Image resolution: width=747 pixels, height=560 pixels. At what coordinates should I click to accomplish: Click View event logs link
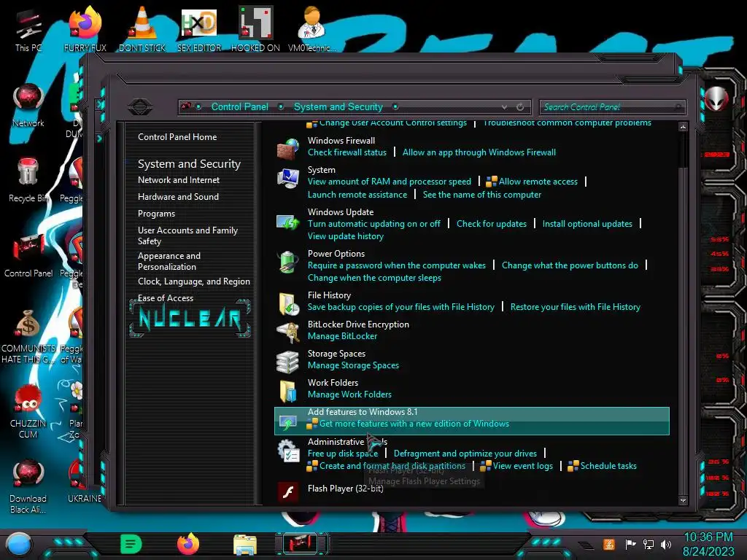pyautogui.click(x=522, y=466)
